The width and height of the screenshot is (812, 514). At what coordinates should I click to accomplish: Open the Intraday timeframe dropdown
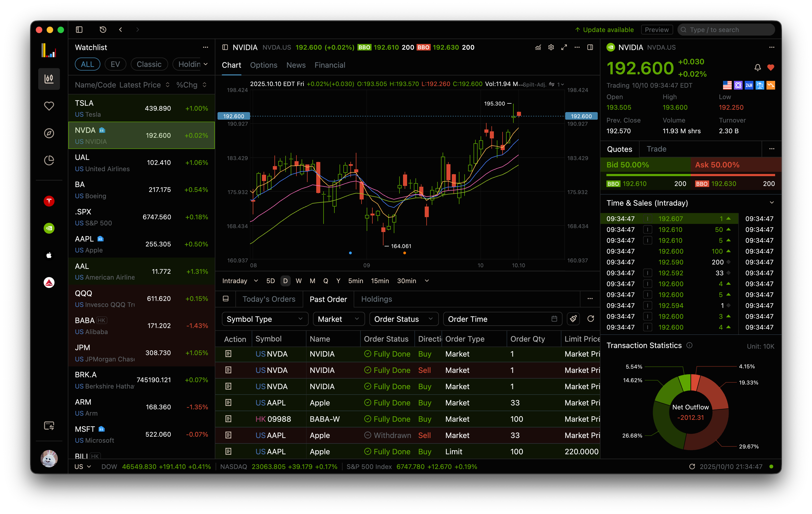(x=240, y=280)
